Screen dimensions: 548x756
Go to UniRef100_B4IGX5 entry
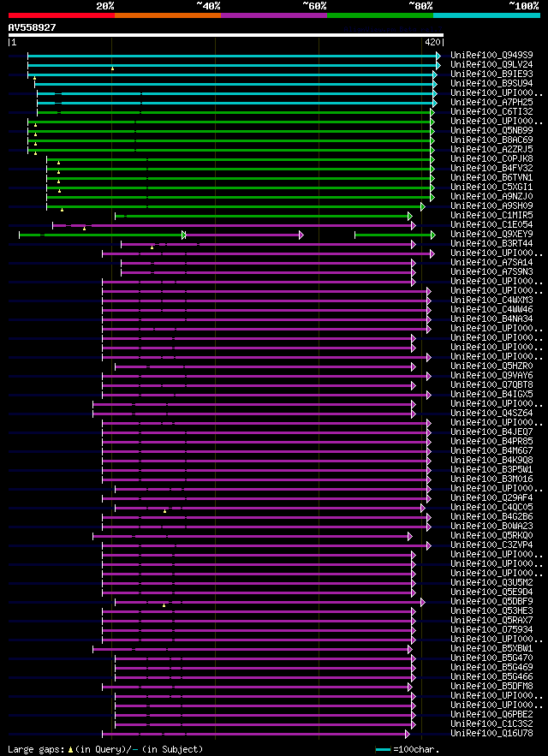coord(491,394)
